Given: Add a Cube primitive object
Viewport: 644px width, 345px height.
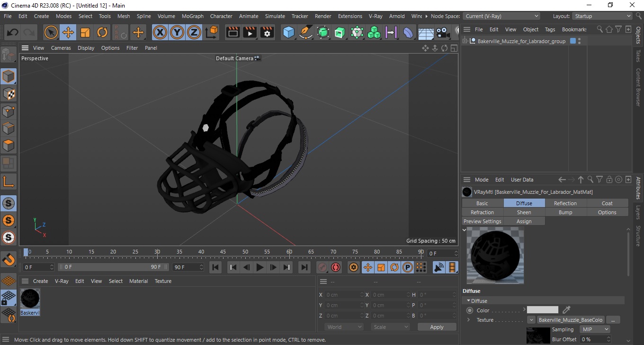Looking at the screenshot, I should click(x=288, y=33).
